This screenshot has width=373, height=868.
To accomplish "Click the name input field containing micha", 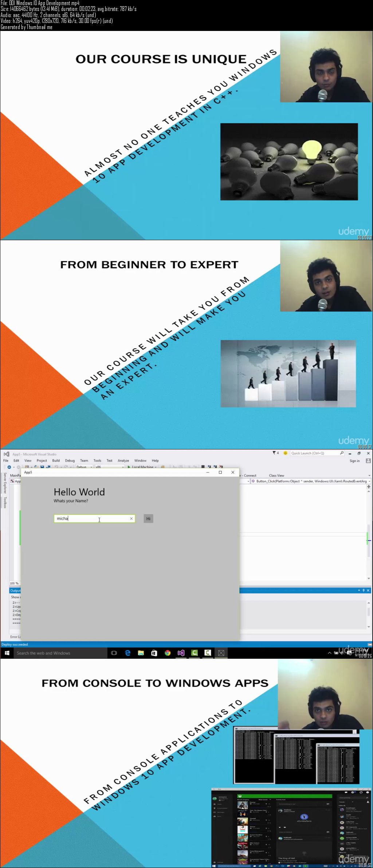I will point(91,519).
